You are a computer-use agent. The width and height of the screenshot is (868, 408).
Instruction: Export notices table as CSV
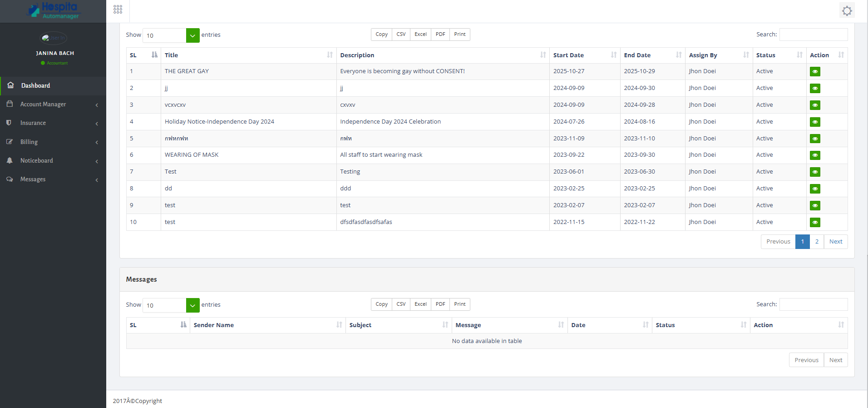click(401, 35)
